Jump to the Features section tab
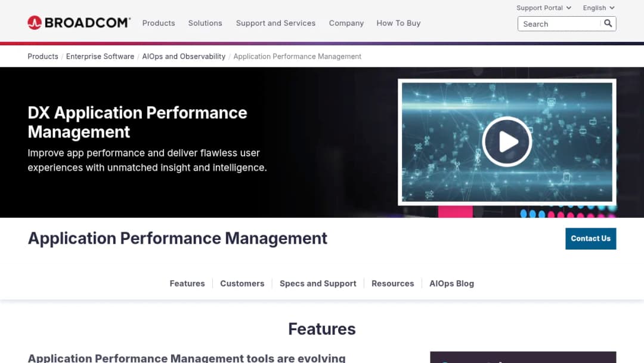The width and height of the screenshot is (644, 363). pyautogui.click(x=187, y=283)
